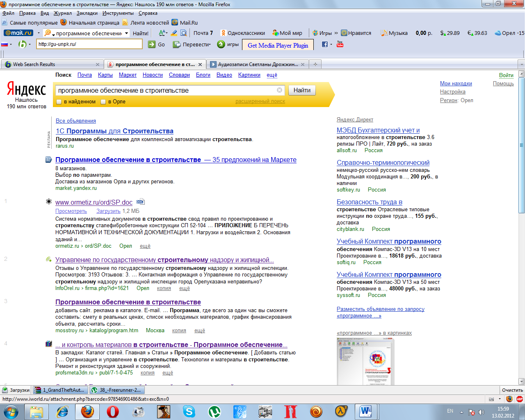
Task: Expand the Facebook toolbar dropdown arrow
Action: coord(331,44)
